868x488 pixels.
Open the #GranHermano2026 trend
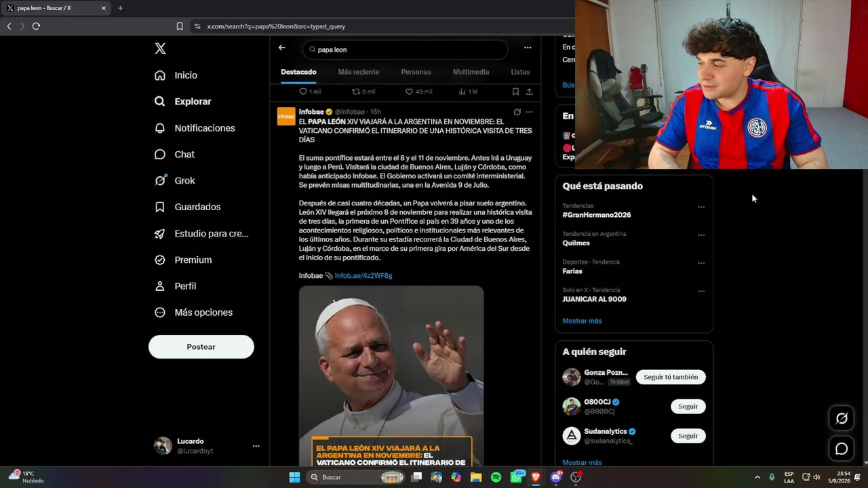click(x=597, y=215)
